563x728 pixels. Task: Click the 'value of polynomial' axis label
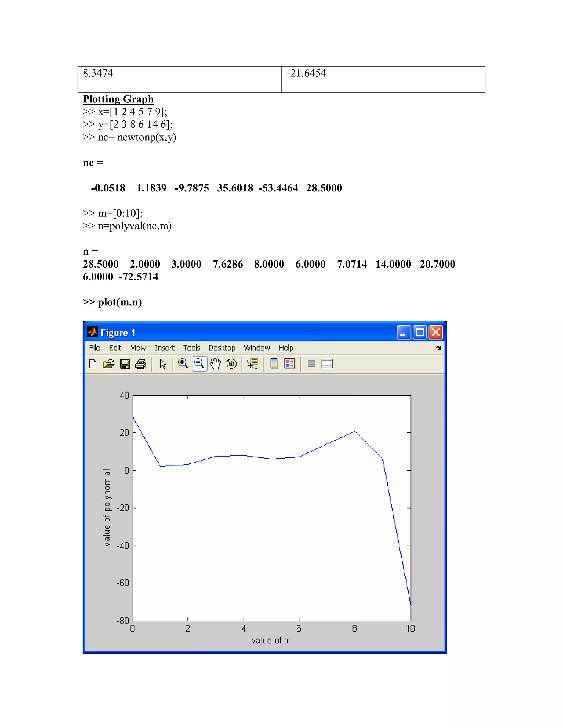click(x=106, y=508)
